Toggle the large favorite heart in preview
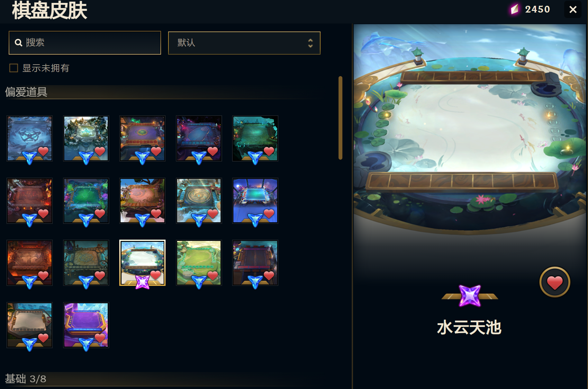The height and width of the screenshot is (389, 588). coord(555,282)
